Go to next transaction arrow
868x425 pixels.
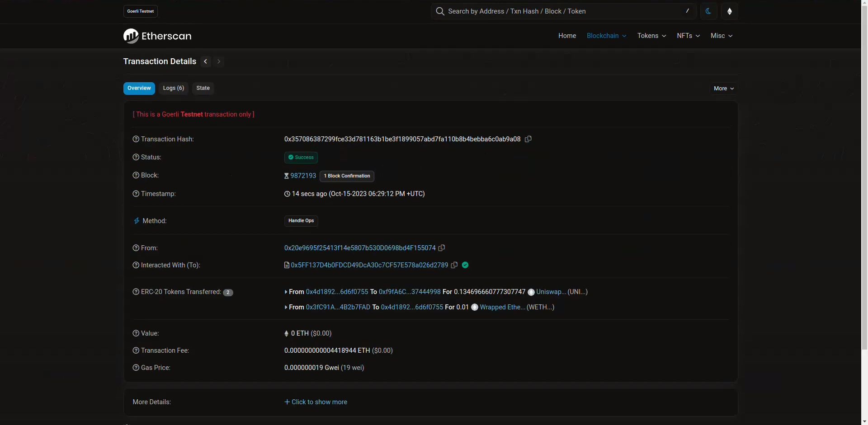click(219, 61)
